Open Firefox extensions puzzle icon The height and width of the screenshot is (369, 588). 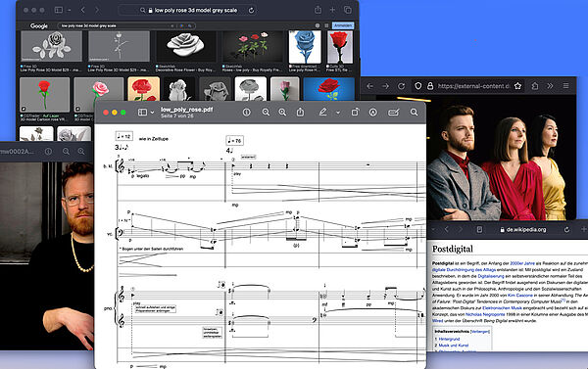click(535, 86)
